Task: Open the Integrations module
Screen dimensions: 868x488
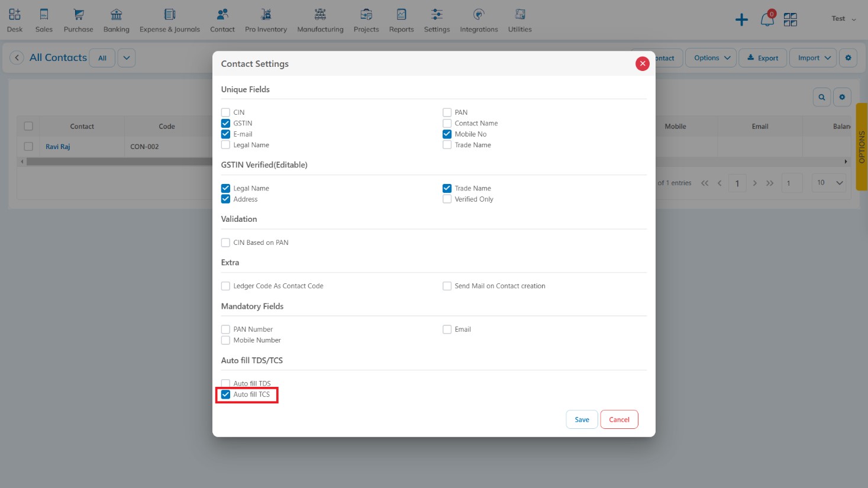Action: coord(479,20)
